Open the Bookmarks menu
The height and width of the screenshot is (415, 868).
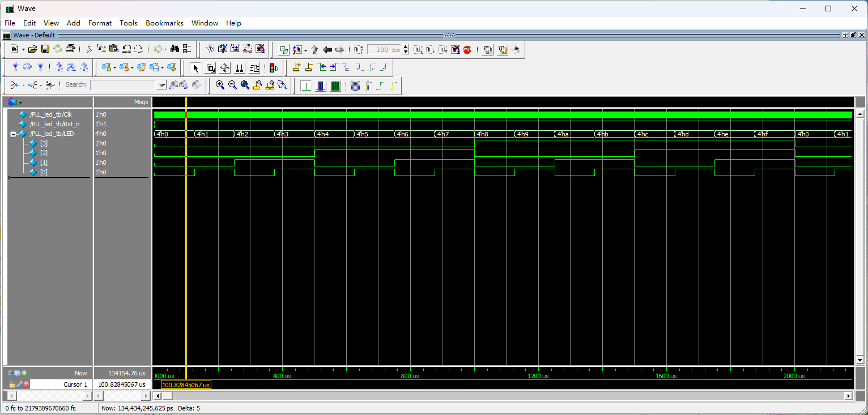(x=164, y=23)
